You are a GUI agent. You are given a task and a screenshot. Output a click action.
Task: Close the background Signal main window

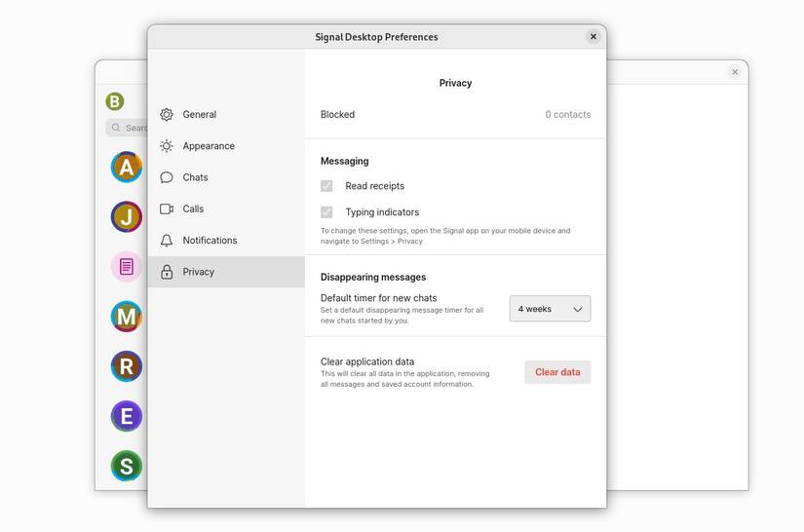coord(735,72)
